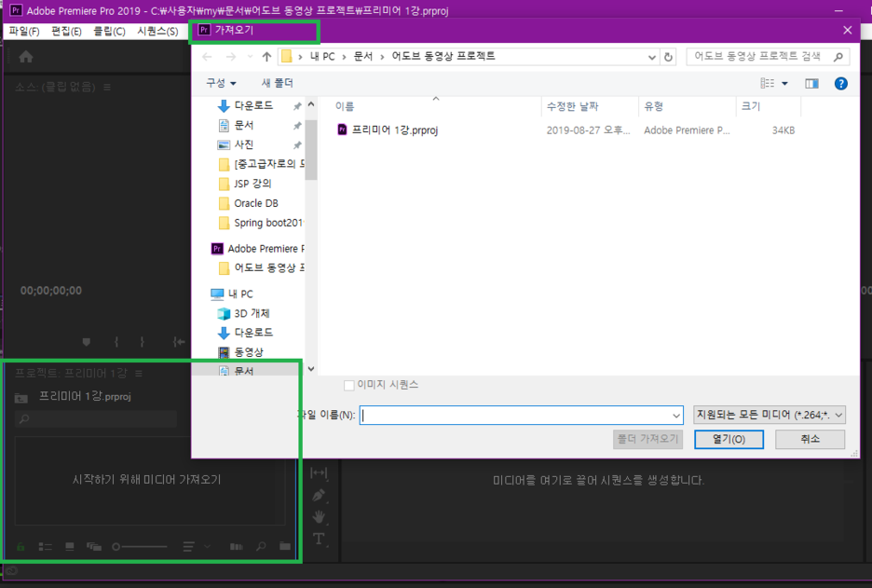Open view options dropdown arrow
Screen dimensions: 872x588
pos(784,84)
